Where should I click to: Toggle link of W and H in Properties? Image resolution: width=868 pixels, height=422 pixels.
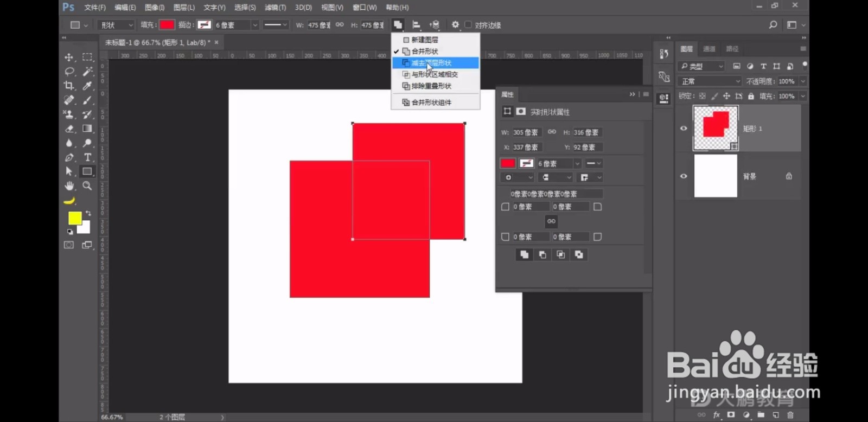[x=552, y=132]
